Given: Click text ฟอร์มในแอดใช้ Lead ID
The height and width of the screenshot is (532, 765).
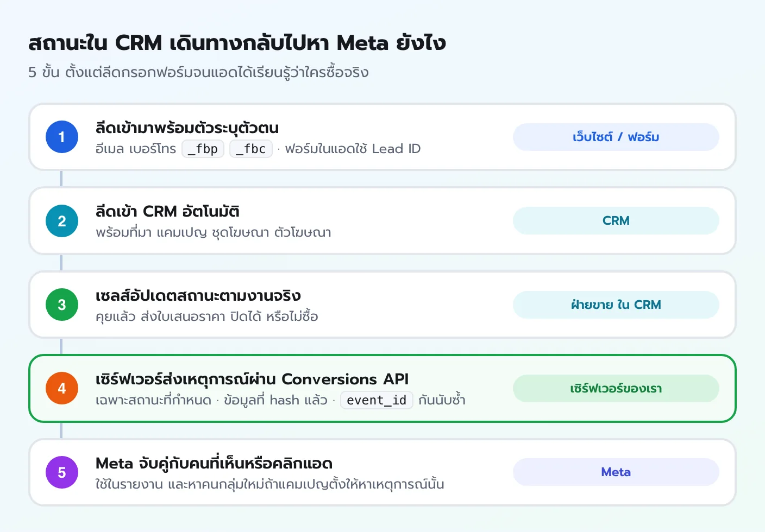Looking at the screenshot, I should pyautogui.click(x=353, y=149).
